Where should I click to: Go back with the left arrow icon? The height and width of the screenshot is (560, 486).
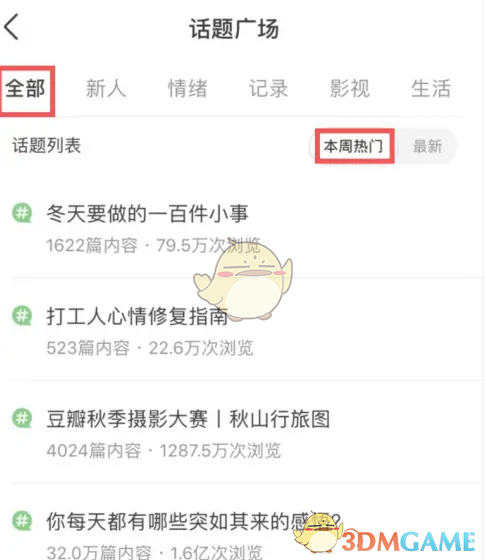pos(11,27)
